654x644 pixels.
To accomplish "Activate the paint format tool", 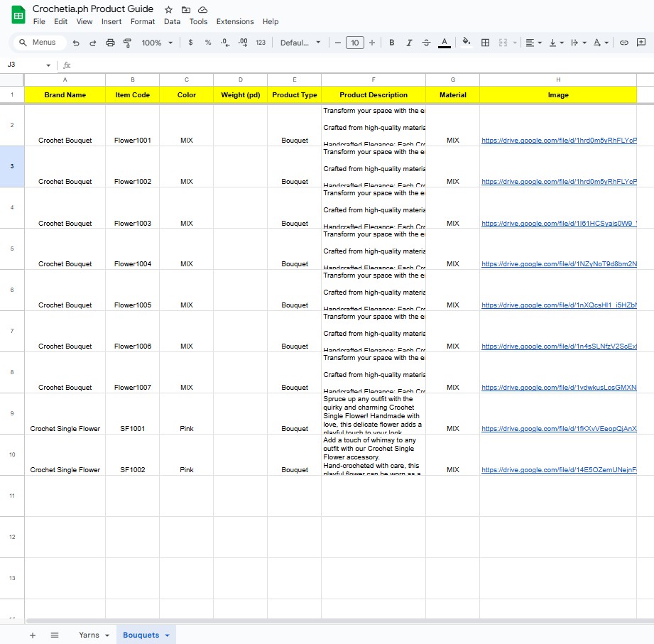I will pyautogui.click(x=127, y=43).
